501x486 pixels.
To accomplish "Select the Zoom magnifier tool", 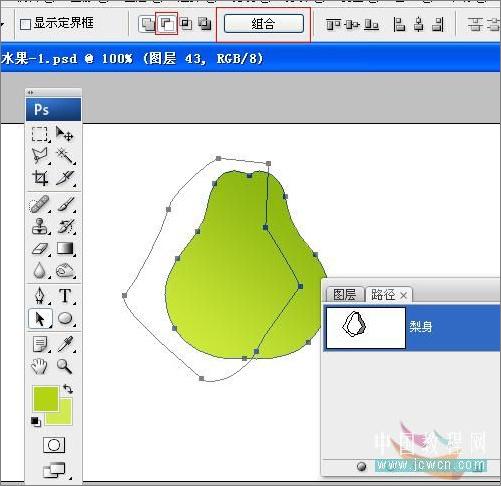I will [64, 366].
